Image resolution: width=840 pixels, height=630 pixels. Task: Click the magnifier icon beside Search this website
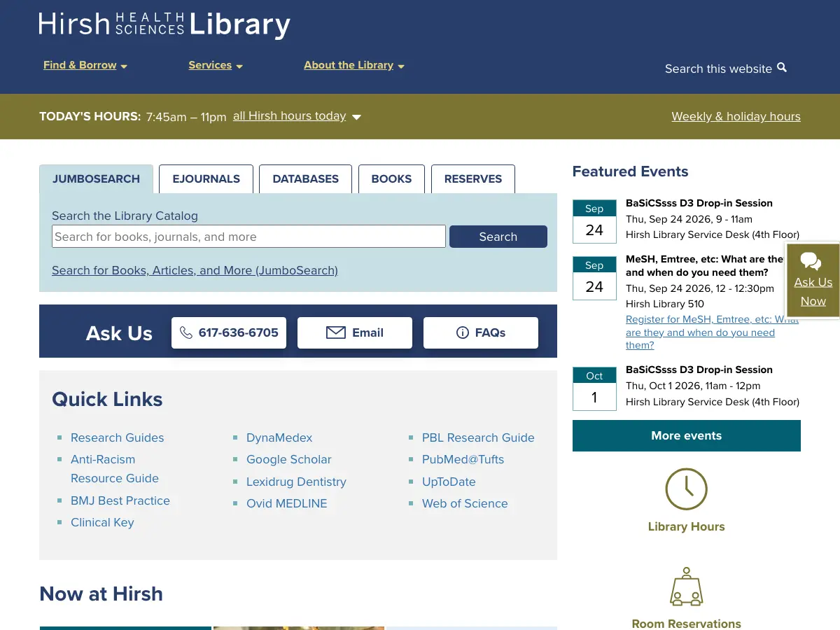(x=782, y=68)
